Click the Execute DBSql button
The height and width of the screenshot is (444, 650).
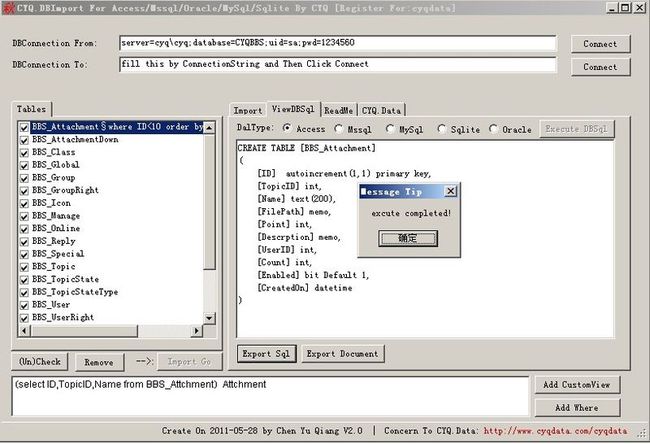click(x=577, y=129)
